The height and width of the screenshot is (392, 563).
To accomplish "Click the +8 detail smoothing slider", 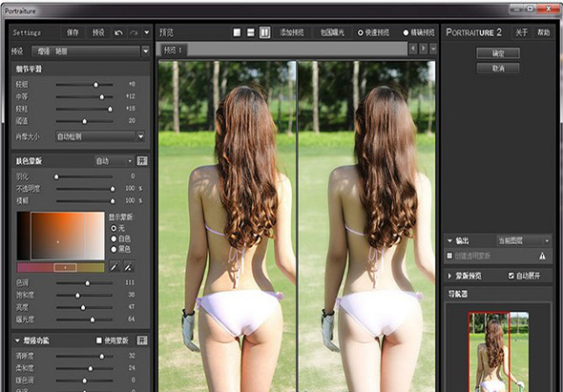I will click(84, 85).
